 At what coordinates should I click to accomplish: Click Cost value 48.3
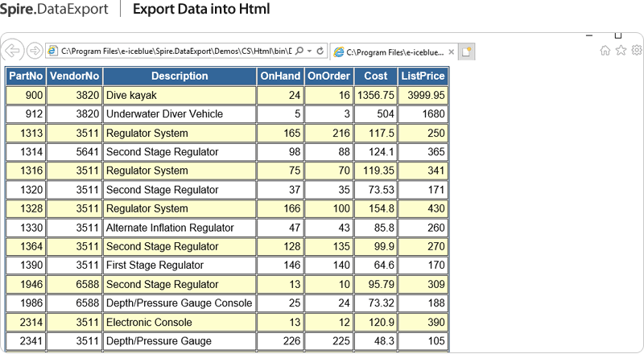tap(375, 341)
